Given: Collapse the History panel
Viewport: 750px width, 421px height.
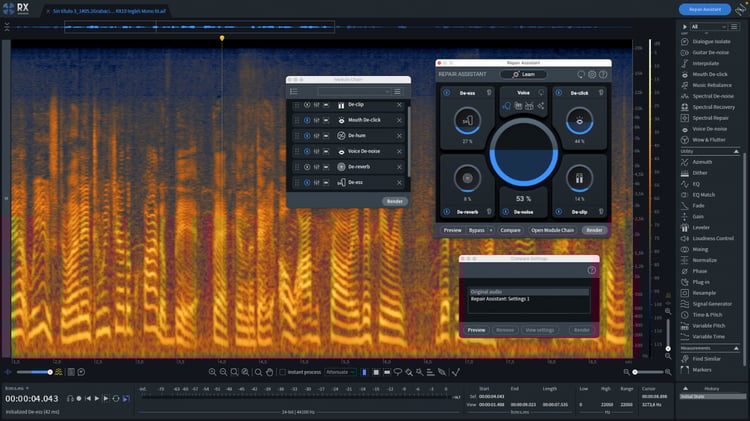Looking at the screenshot, I should pos(685,388).
